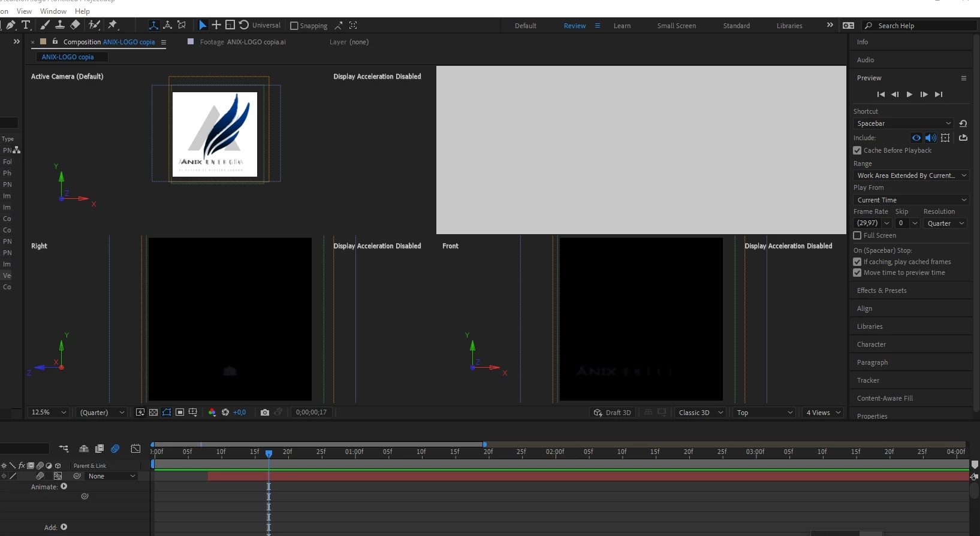This screenshot has height=536, width=980.
Task: Select the Clone Stamp tool
Action: pos(60,25)
